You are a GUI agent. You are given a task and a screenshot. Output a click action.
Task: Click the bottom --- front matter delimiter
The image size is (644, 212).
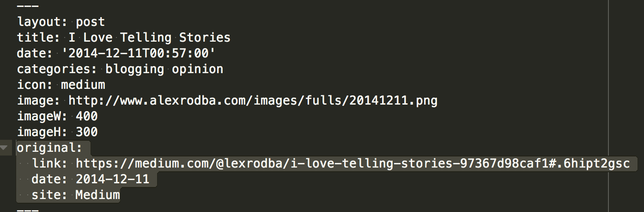[x=28, y=210]
